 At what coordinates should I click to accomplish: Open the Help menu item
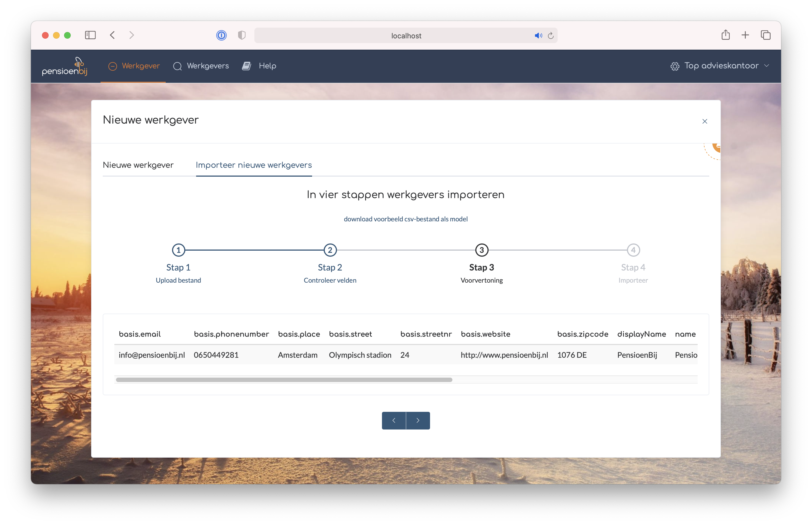259,66
